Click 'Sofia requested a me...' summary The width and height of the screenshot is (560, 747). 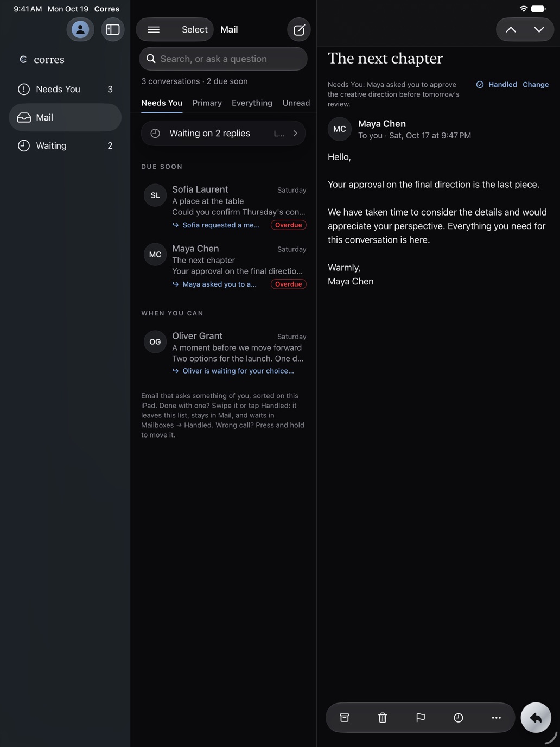coord(221,225)
